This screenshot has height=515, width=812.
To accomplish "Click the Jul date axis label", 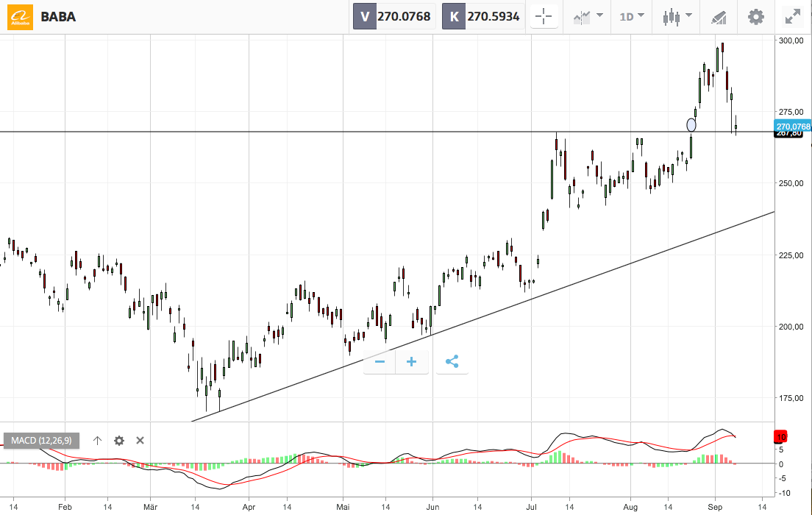I will pyautogui.click(x=531, y=507).
